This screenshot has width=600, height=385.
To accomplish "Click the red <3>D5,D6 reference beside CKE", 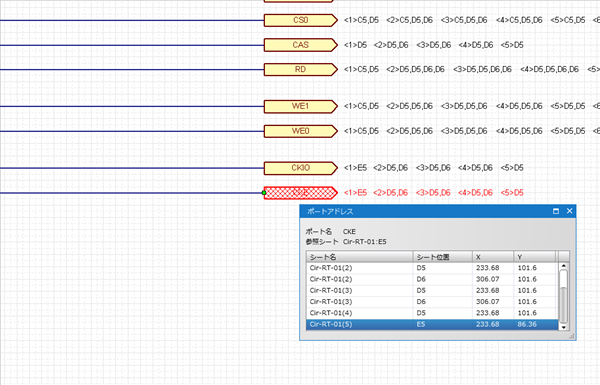I will click(433, 192).
